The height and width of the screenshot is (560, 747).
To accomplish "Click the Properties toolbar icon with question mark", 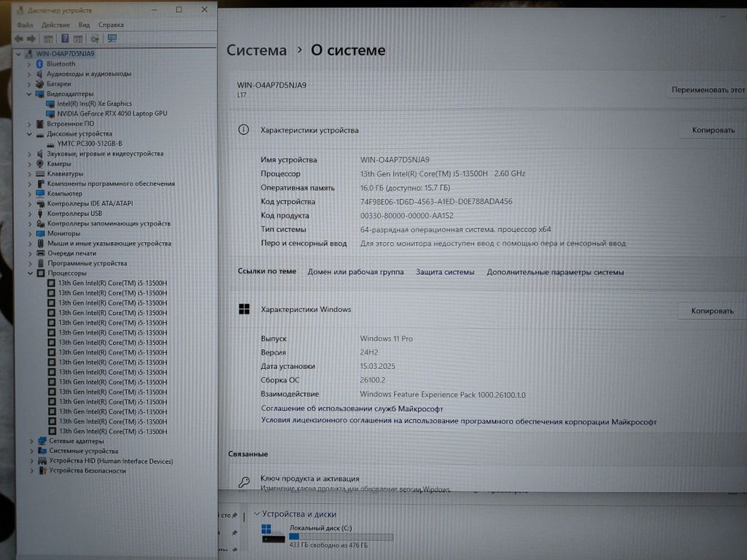I will pyautogui.click(x=65, y=38).
